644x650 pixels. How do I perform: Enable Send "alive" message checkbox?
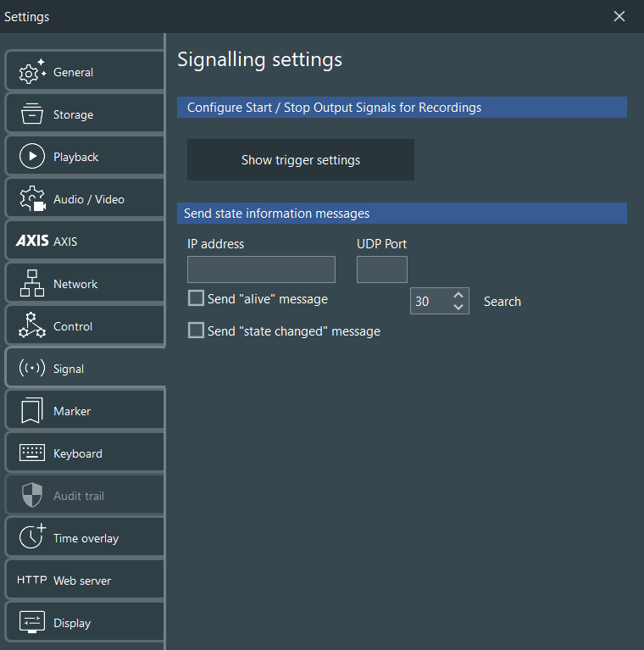196,298
